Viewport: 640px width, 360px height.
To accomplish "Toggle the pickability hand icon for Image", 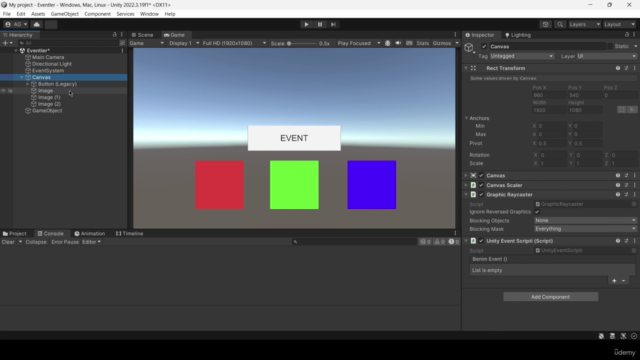I will 10,91.
